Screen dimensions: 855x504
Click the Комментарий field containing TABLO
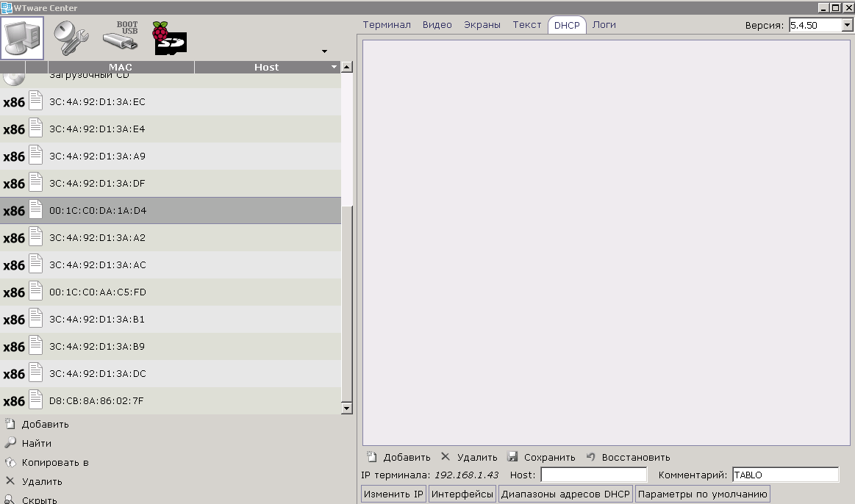pos(784,475)
